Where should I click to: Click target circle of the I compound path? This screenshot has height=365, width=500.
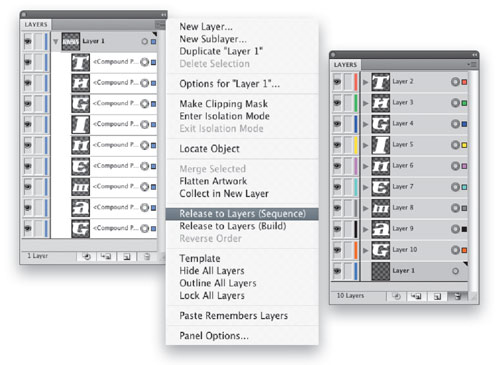[144, 124]
